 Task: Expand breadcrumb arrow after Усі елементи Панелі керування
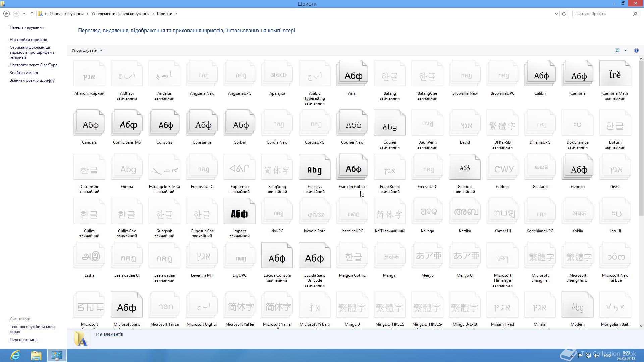tap(153, 14)
